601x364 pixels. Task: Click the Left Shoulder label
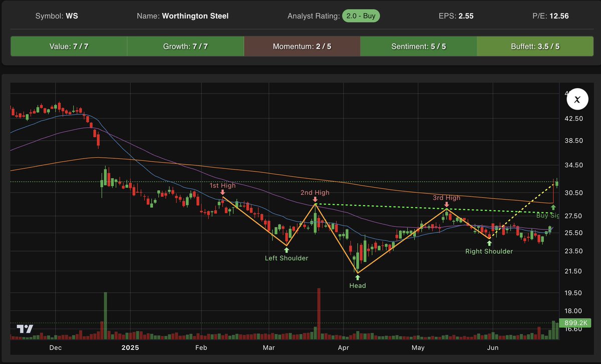pos(286,258)
